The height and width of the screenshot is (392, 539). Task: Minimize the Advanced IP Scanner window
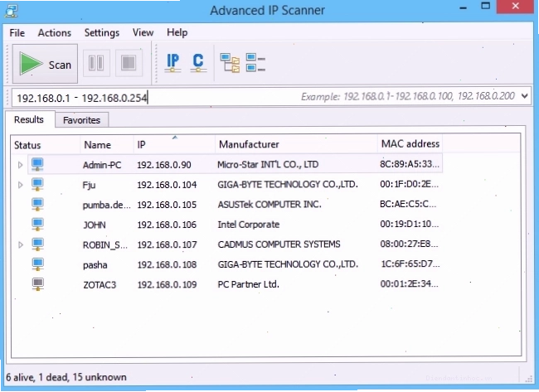click(463, 7)
